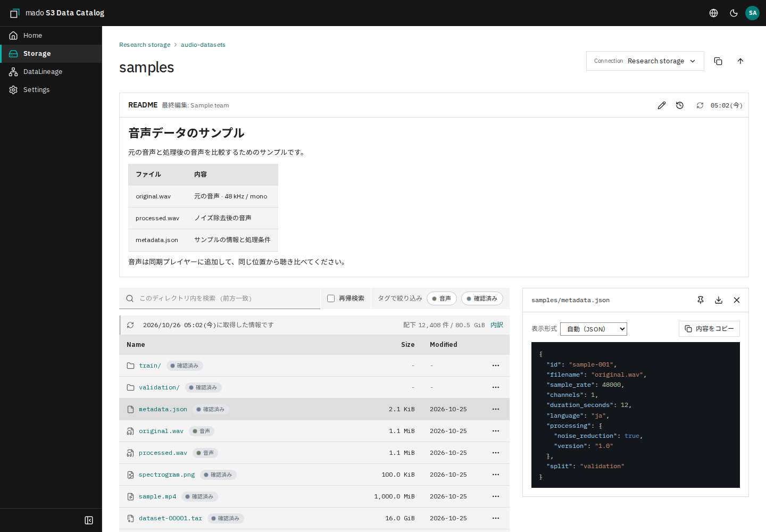The height and width of the screenshot is (532, 766).
Task: Pin the metadata.json preview panel
Action: 701,300
